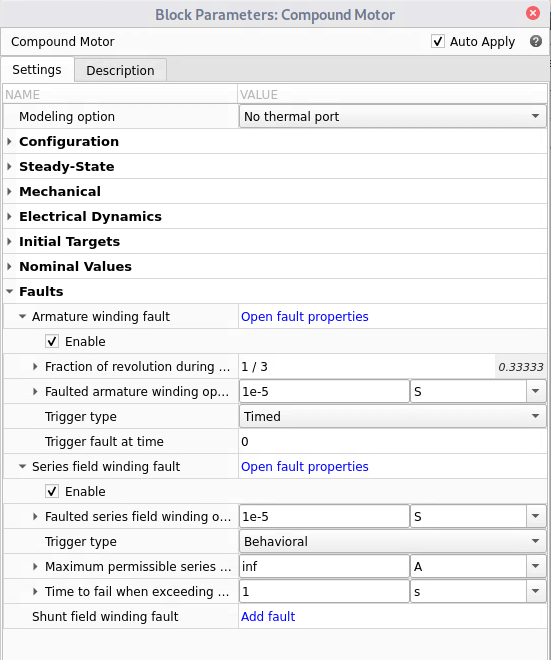Switch to the Settings tab

tap(37, 69)
